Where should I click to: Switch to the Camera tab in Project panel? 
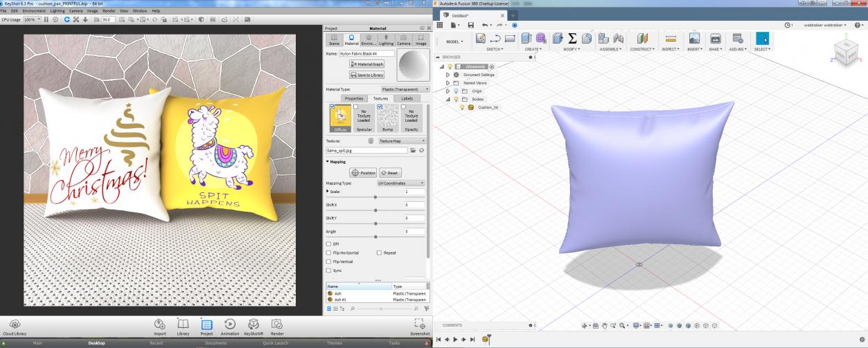click(403, 39)
